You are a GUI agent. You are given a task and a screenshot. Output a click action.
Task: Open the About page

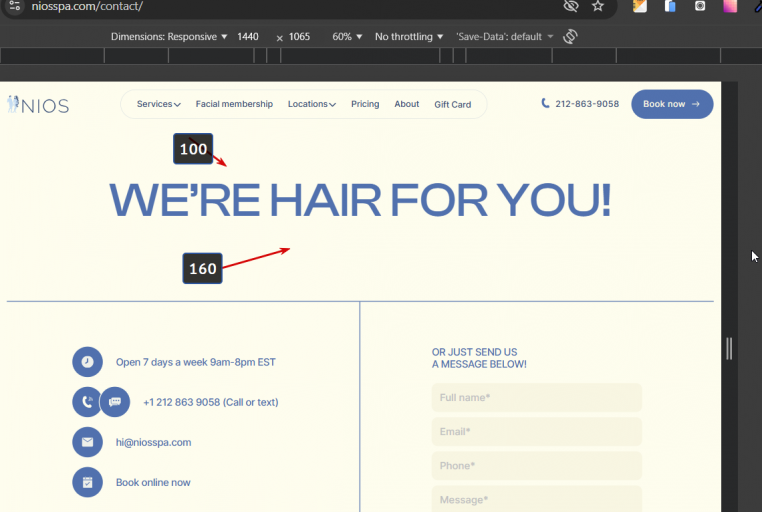coord(407,104)
